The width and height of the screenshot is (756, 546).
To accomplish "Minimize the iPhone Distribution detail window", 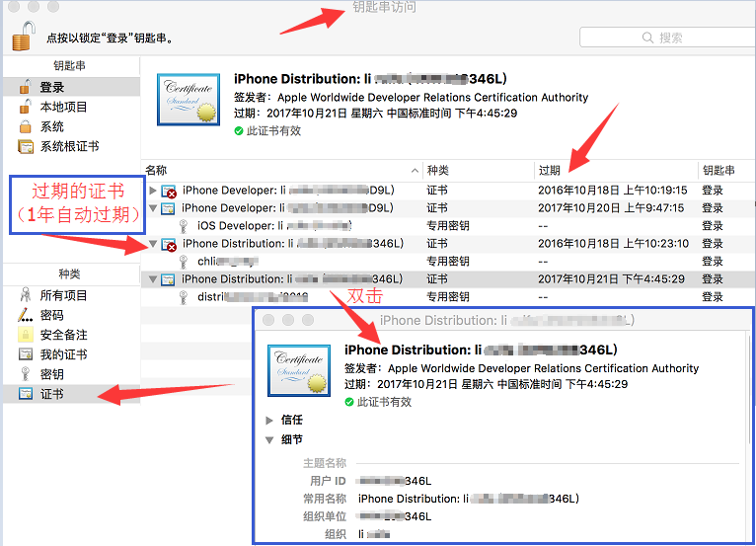I will [x=288, y=320].
